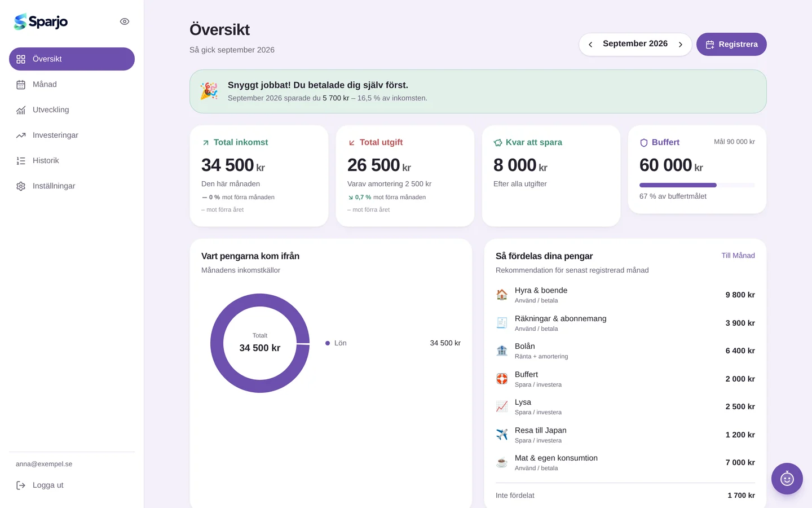Click the Total utgift arrow icon
This screenshot has width=812, height=508.
(352, 143)
